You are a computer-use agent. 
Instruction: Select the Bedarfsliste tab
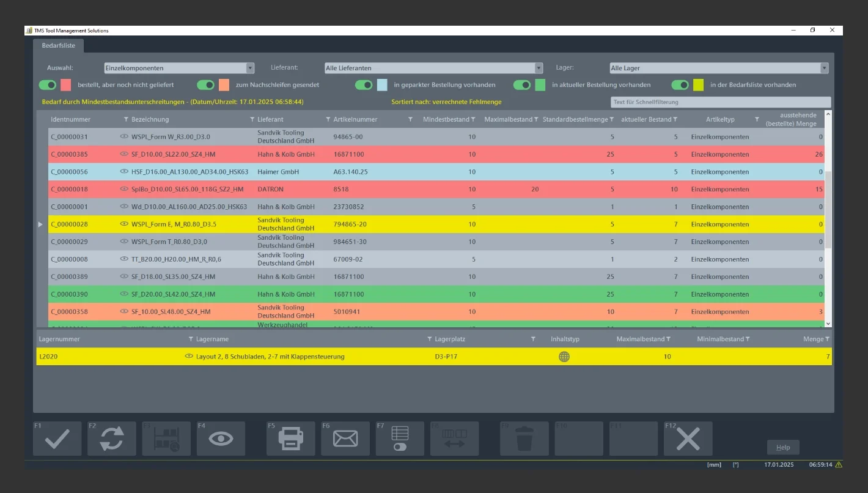tap(58, 46)
